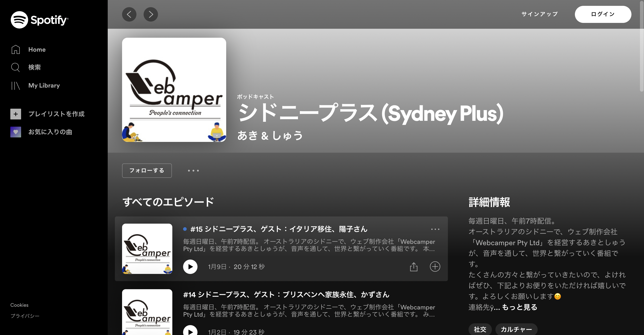Click episode #15 cover thumbnail

click(x=147, y=249)
